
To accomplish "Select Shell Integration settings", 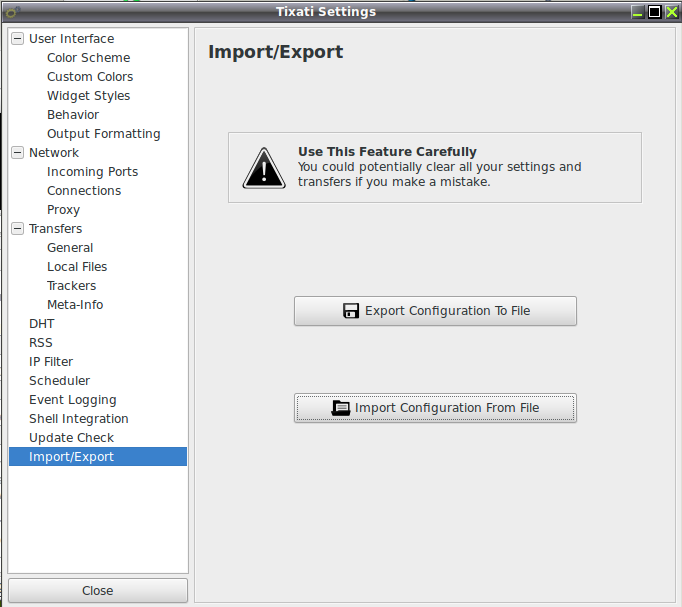I will pyautogui.click(x=79, y=419).
